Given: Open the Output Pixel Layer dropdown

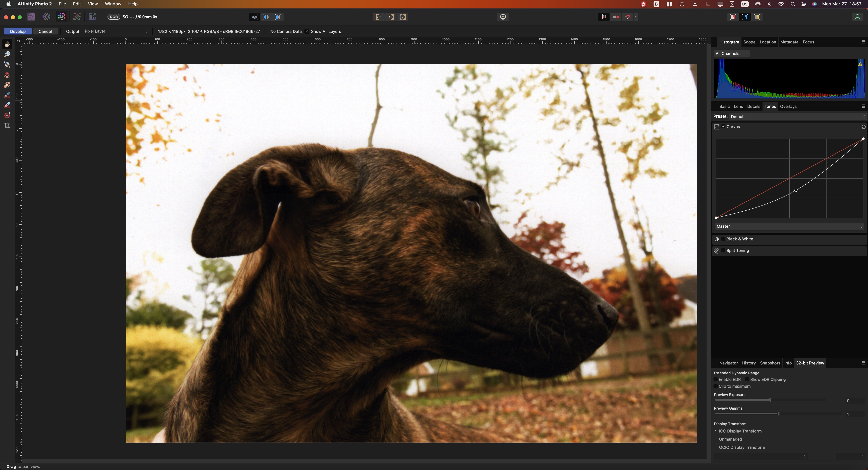Looking at the screenshot, I should (x=115, y=31).
